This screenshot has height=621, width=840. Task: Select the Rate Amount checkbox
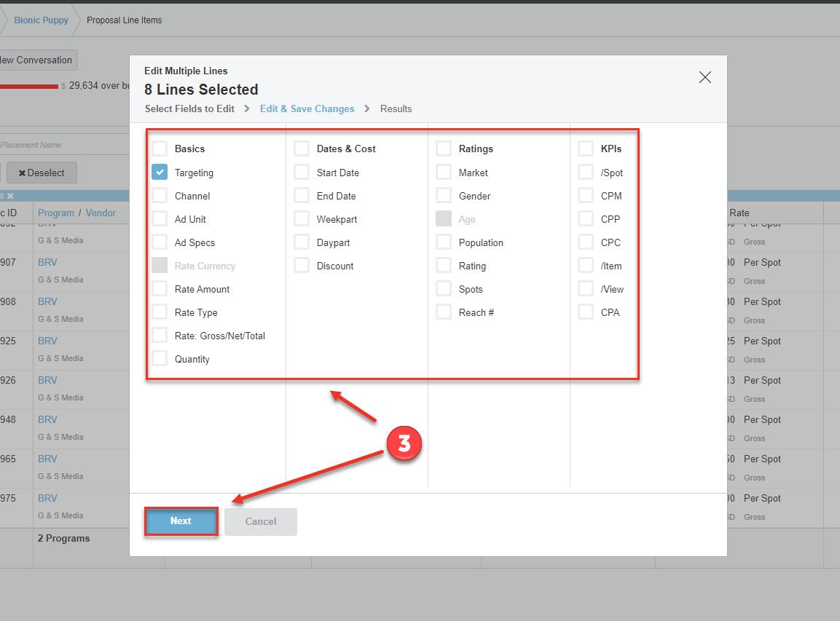pos(160,289)
